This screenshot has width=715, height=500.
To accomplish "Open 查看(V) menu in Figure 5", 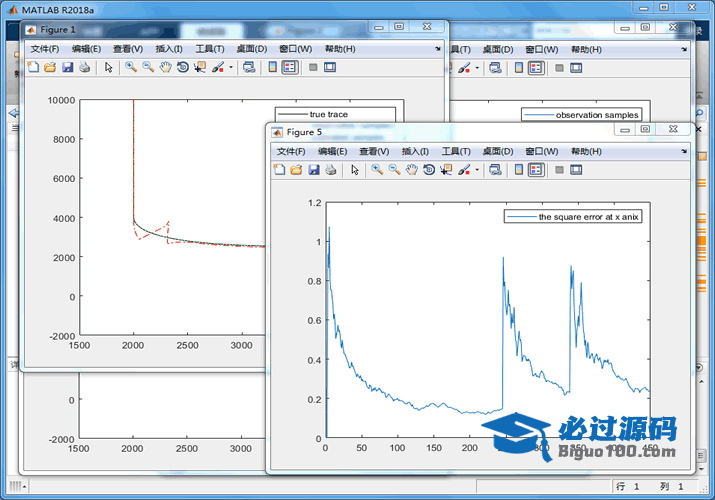I will pos(374,151).
